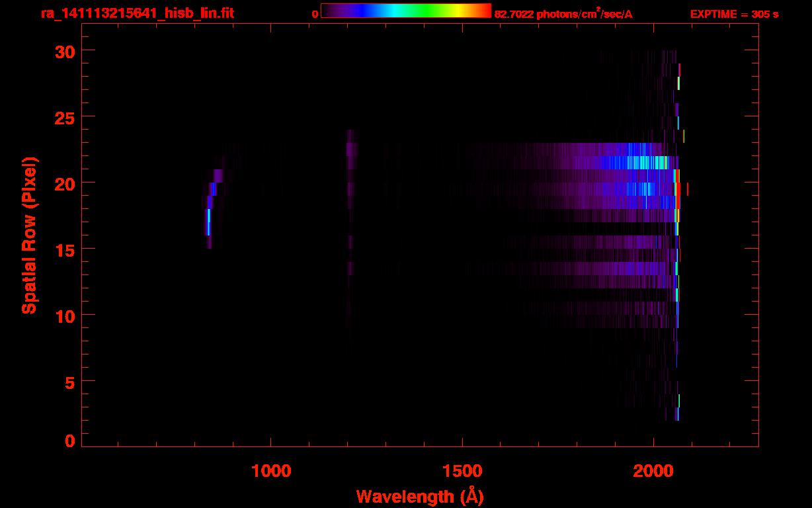The height and width of the screenshot is (508, 812).
Task: Click the 82.7022 photons/cm²/sec/A label
Action: tap(563, 13)
